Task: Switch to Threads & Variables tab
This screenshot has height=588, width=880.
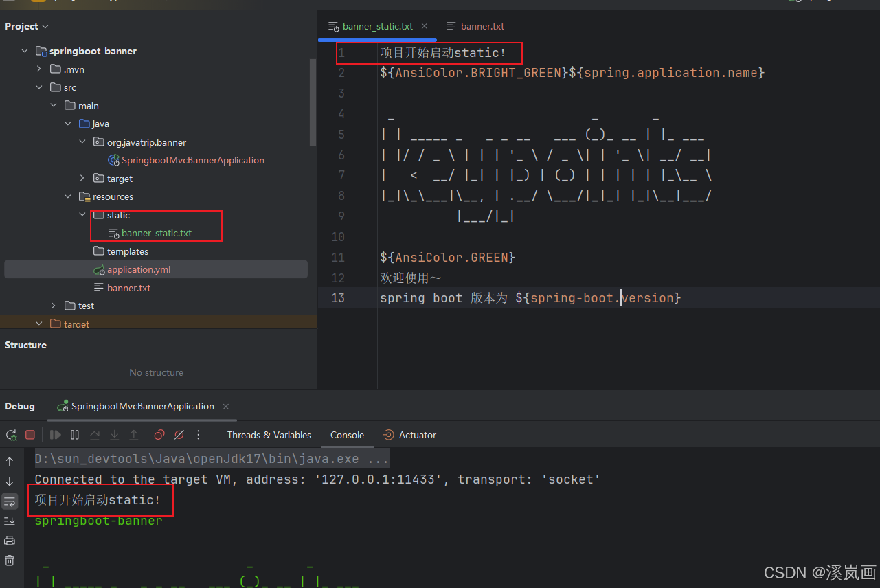Action: (269, 435)
